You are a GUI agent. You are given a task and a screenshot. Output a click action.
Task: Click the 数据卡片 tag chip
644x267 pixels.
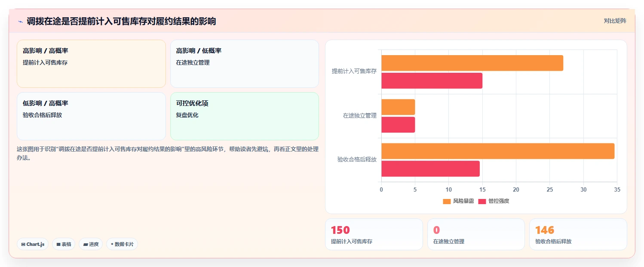[122, 244]
